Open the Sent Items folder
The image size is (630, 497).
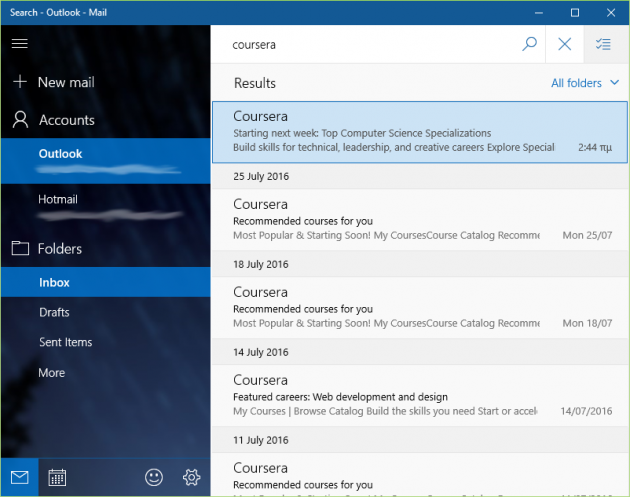tap(105, 342)
